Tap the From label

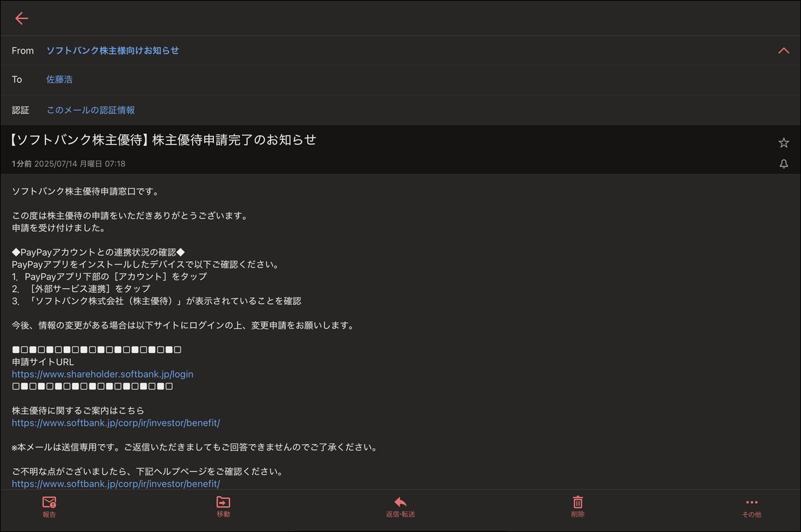coord(23,51)
